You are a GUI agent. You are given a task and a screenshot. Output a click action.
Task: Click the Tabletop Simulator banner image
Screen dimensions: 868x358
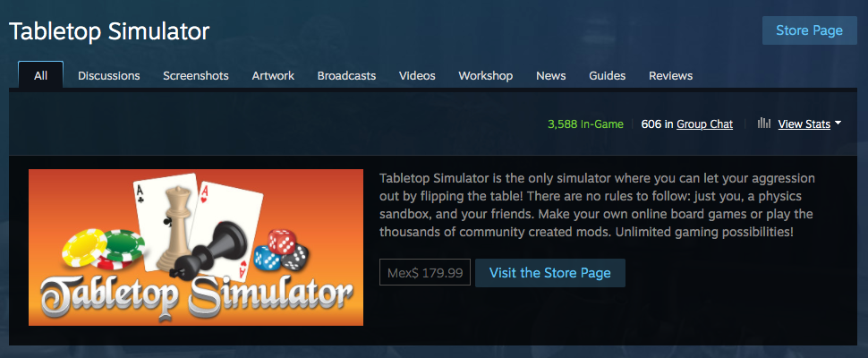point(196,247)
